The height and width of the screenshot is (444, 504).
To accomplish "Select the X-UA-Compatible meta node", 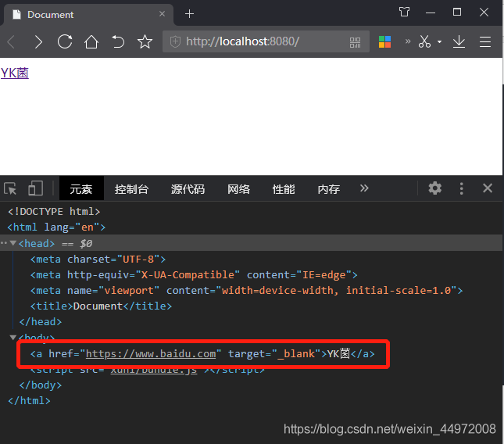I will pos(194,275).
